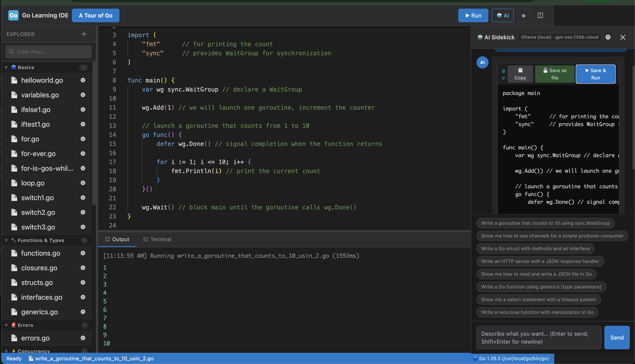Select the generics type parameters suggestion
Viewport: 635px width, 364px height.
(x=541, y=287)
